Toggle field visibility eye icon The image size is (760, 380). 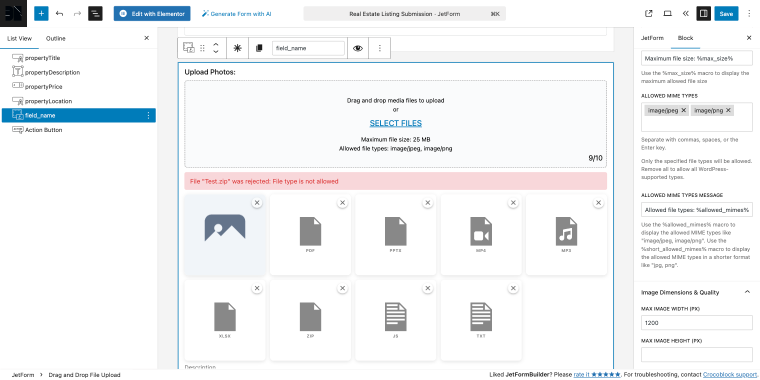(x=358, y=48)
